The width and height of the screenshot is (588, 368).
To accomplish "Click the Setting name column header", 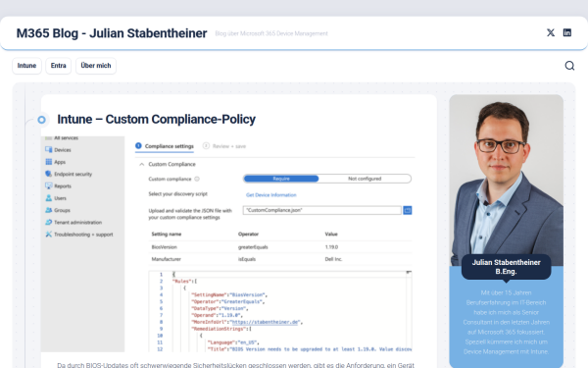I will coord(167,234).
